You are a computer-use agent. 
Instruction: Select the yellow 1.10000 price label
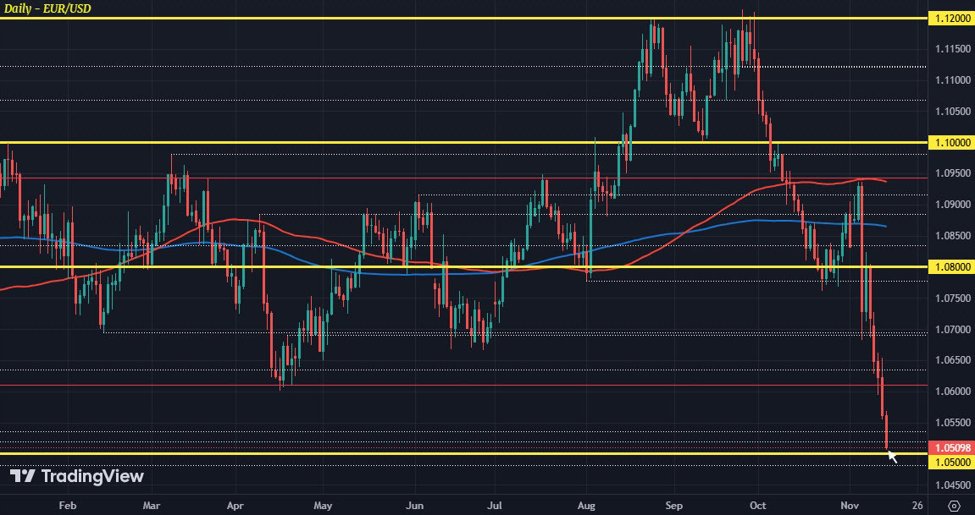pyautogui.click(x=951, y=142)
